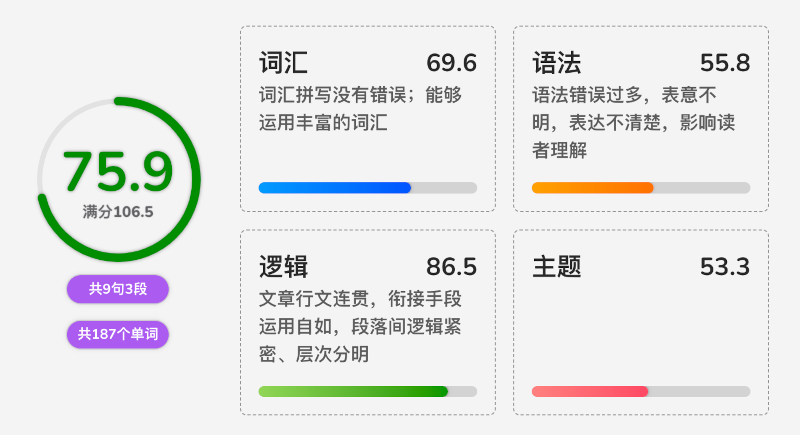
Task: Open the 语法 score card
Action: click(641, 118)
